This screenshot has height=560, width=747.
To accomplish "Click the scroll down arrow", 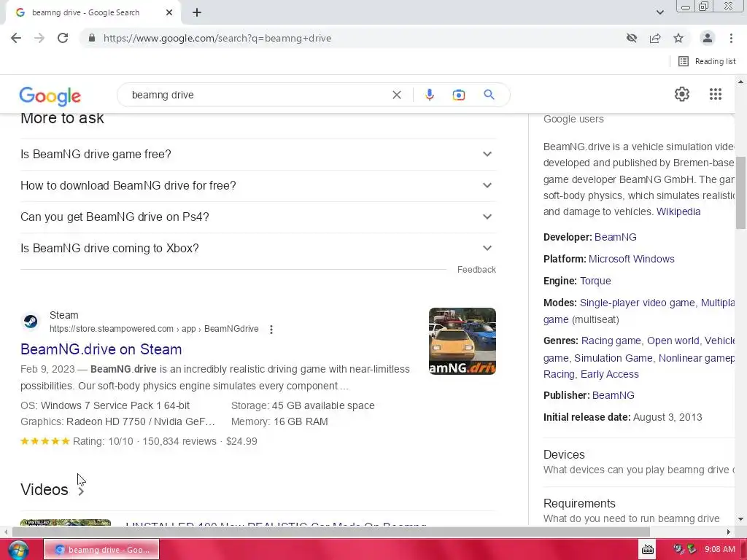I will click(741, 519).
